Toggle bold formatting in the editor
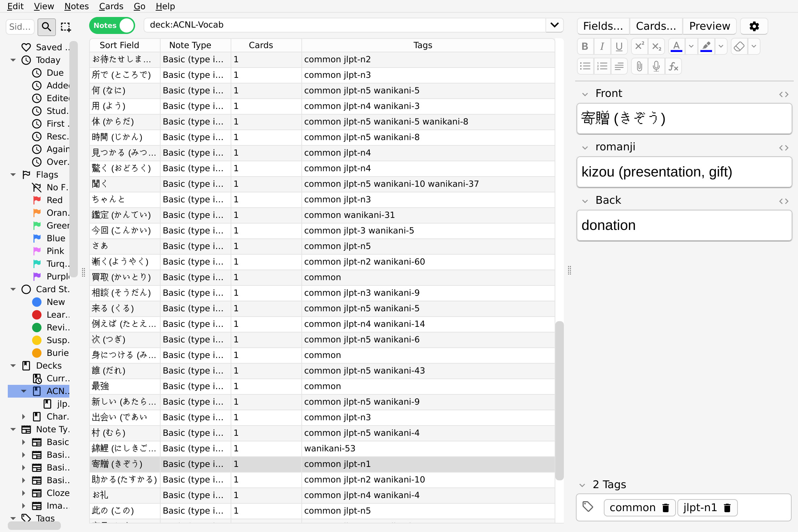Screen dimensions: 798x532 585,46
